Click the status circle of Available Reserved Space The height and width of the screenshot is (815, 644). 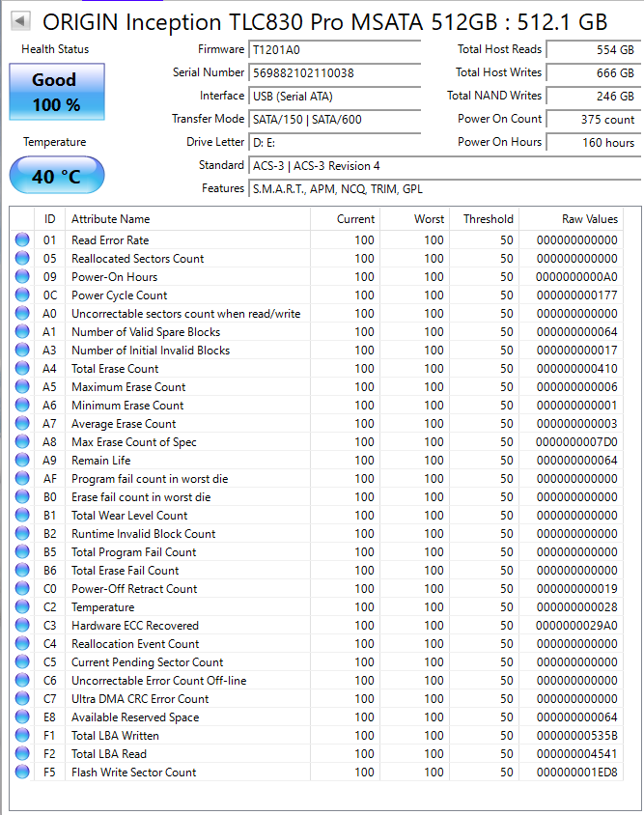[x=22, y=717]
